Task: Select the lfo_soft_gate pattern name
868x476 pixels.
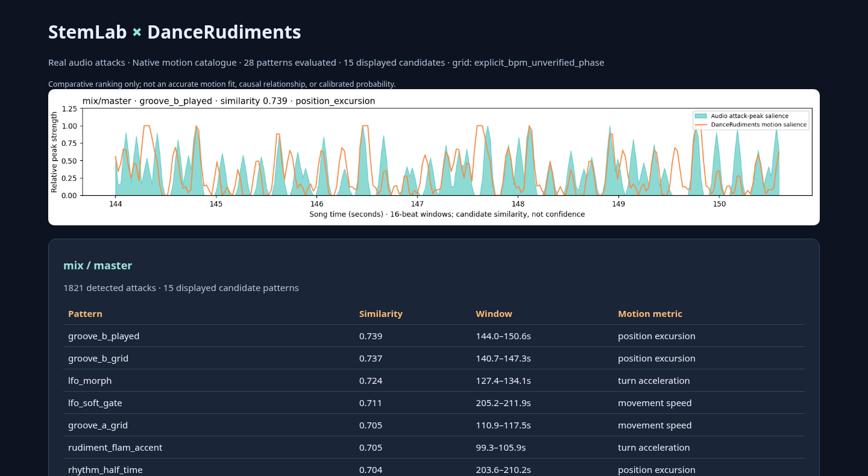Action: click(x=95, y=403)
